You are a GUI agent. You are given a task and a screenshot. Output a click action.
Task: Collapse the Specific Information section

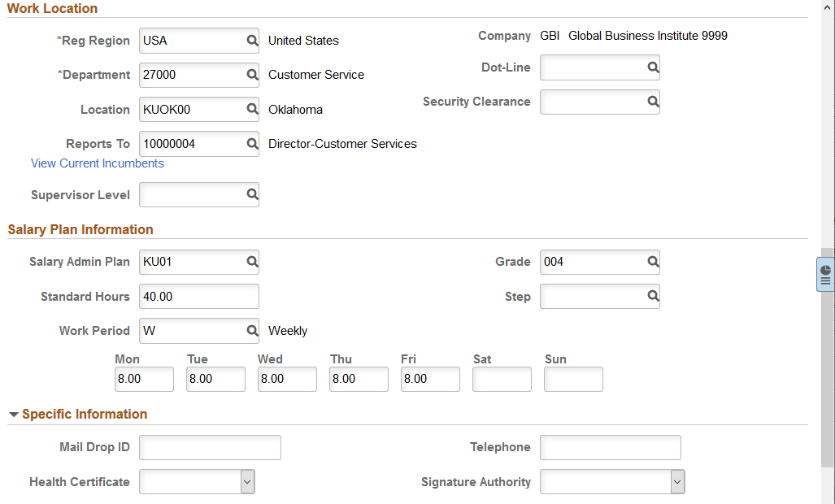tap(14, 414)
